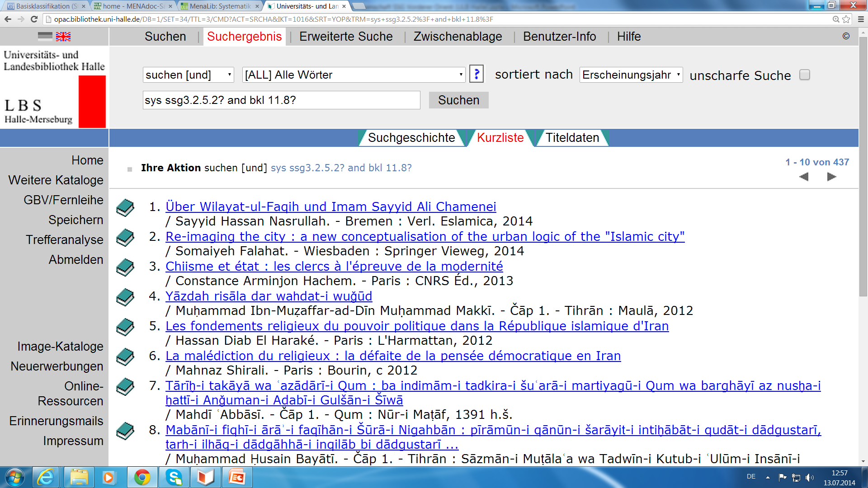
Task: Click the book icon beside Tārīḫ-i takāyā result
Action: (125, 387)
